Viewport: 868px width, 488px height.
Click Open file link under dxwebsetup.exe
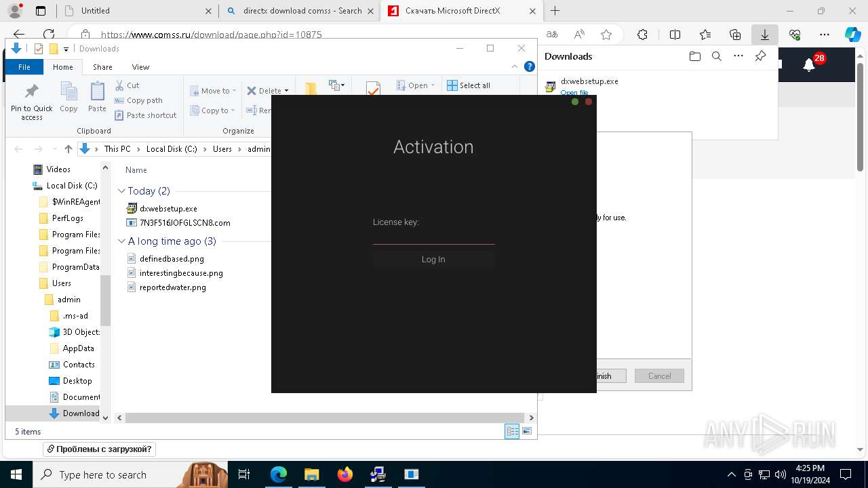pos(574,93)
